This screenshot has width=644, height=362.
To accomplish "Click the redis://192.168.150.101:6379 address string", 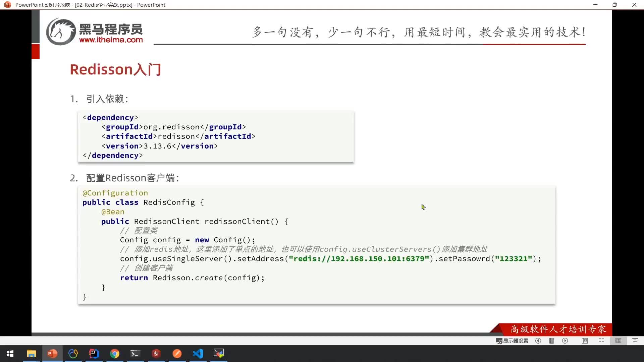I will 359,259.
